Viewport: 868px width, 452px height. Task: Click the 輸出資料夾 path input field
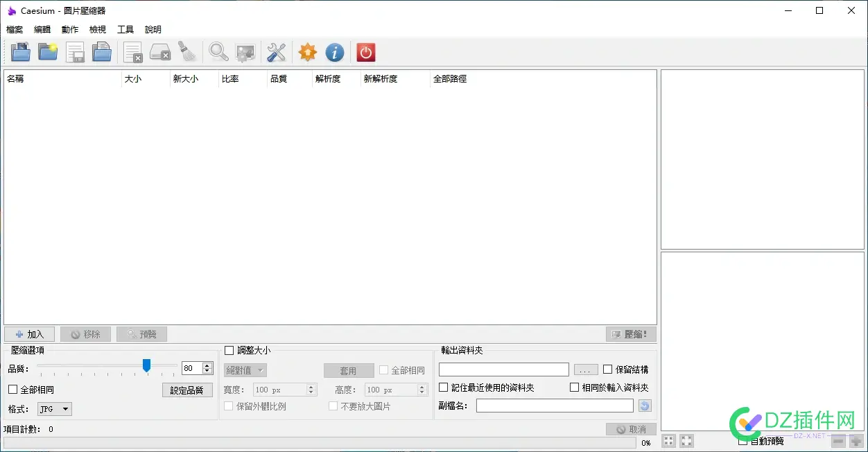(x=503, y=370)
